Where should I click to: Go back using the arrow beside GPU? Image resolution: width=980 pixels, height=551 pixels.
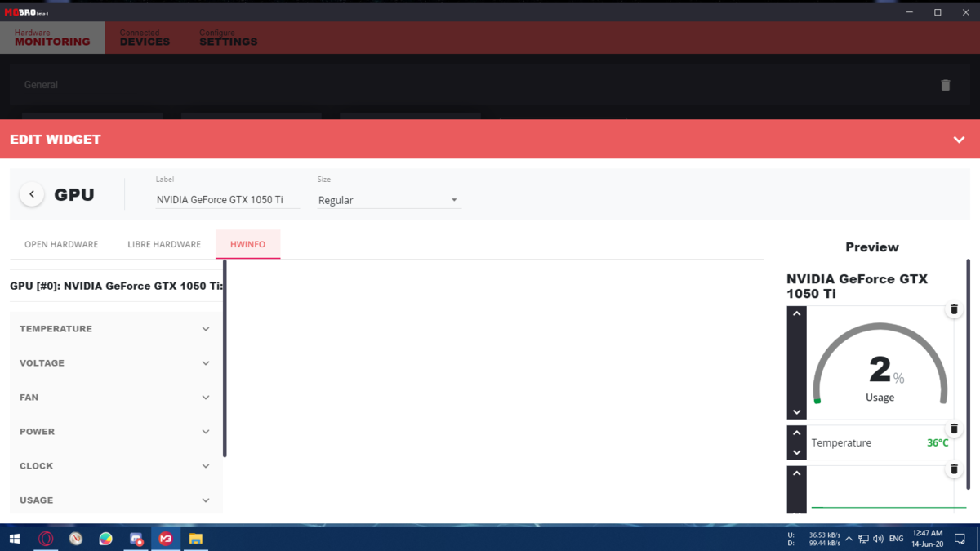pos(32,194)
